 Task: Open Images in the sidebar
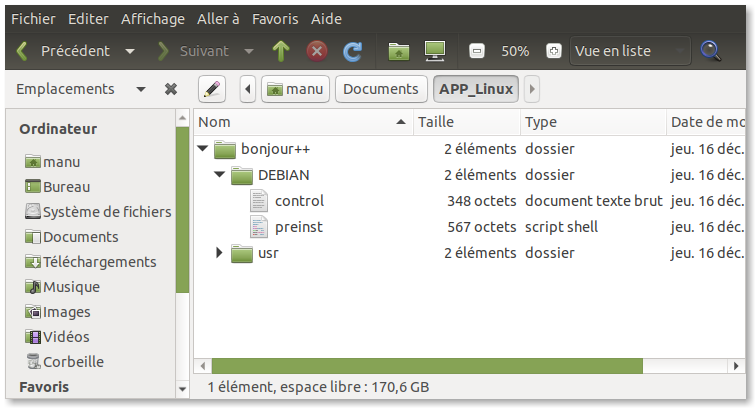click(57, 312)
